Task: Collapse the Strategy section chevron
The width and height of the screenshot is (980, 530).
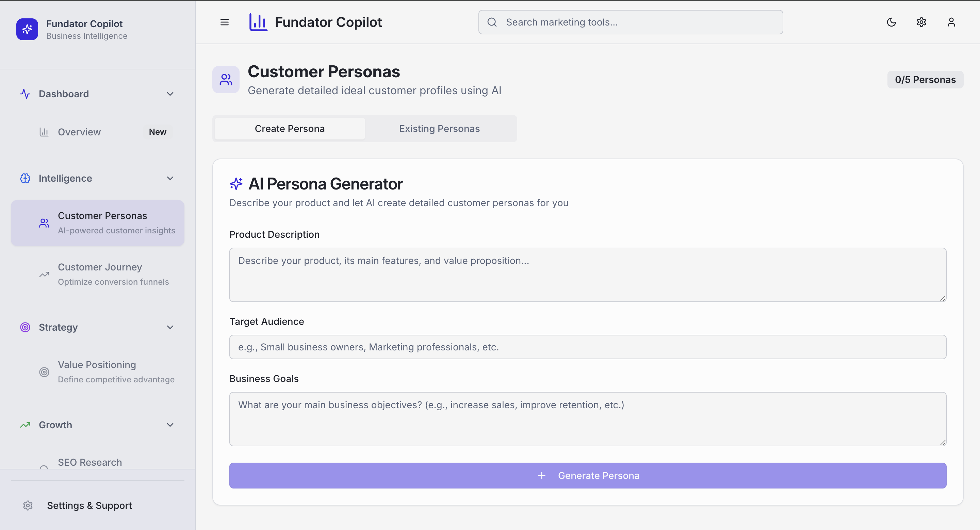Action: [170, 327]
